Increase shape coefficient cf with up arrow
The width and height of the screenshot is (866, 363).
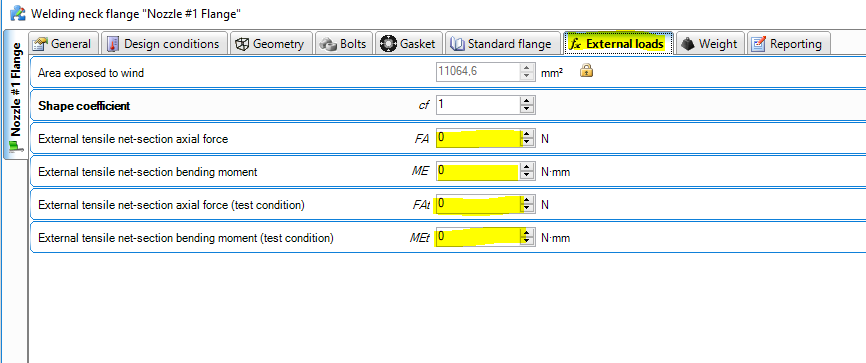point(528,101)
